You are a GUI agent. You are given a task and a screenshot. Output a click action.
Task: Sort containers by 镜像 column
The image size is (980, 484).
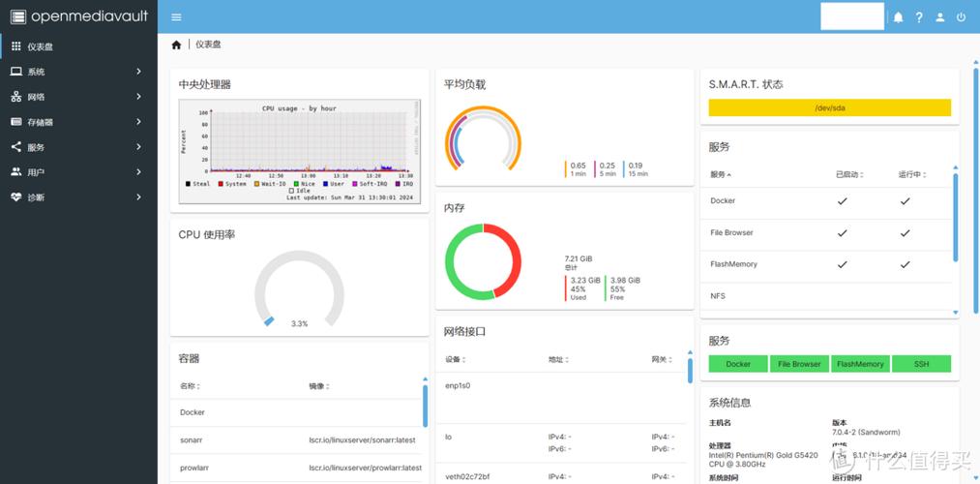coord(318,386)
